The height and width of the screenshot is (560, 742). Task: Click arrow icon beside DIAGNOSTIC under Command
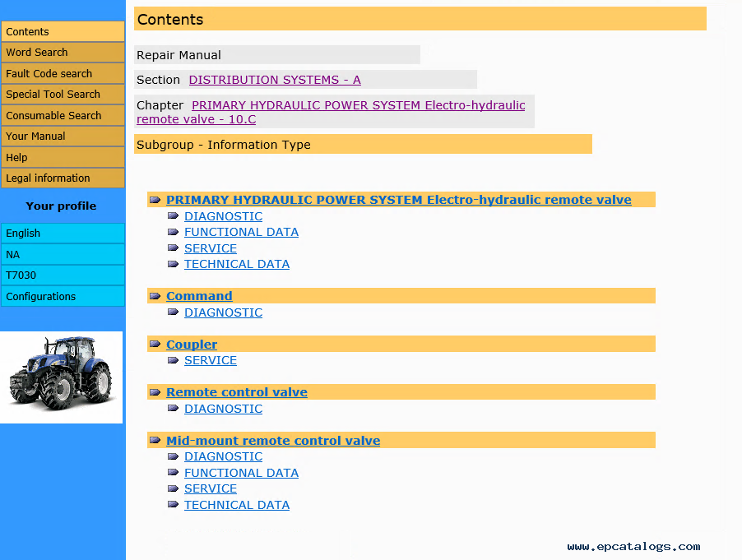174,312
